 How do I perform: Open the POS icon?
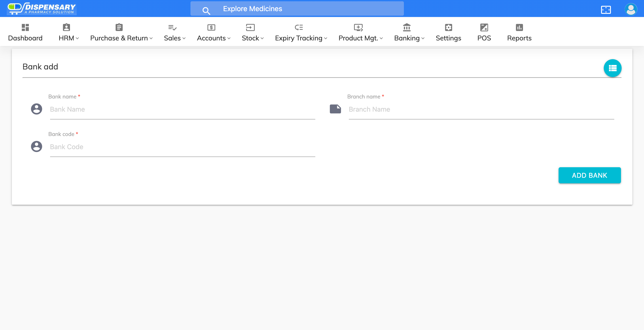point(484,27)
